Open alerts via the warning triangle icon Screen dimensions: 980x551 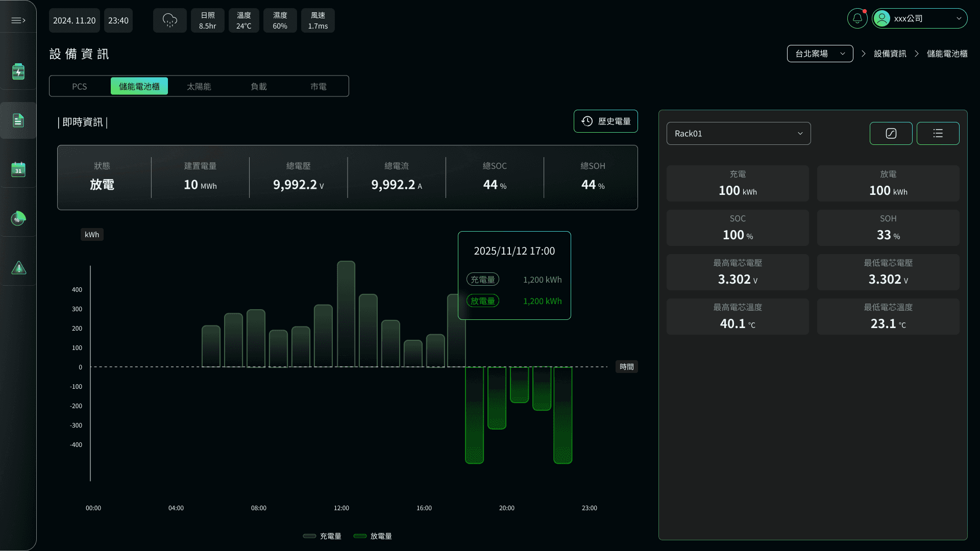18,267
